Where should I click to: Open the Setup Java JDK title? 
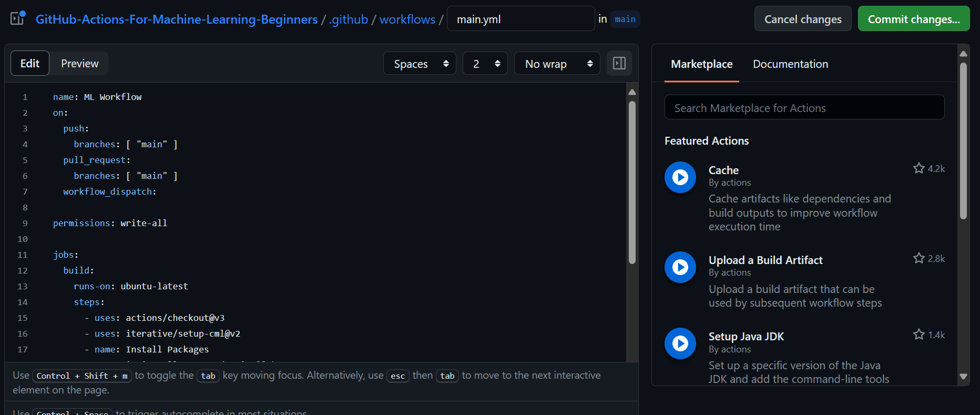coord(746,337)
